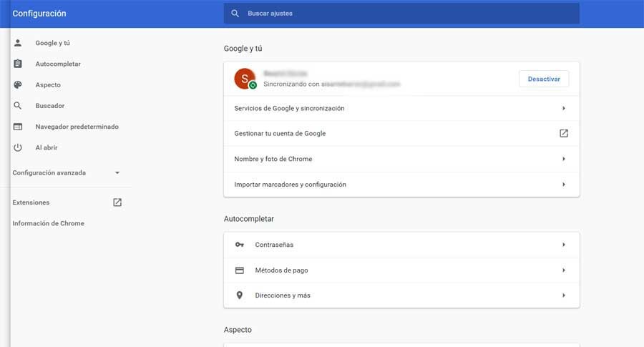The width and height of the screenshot is (644, 347).
Task: Click the Configuración avanzada label
Action: (49, 173)
